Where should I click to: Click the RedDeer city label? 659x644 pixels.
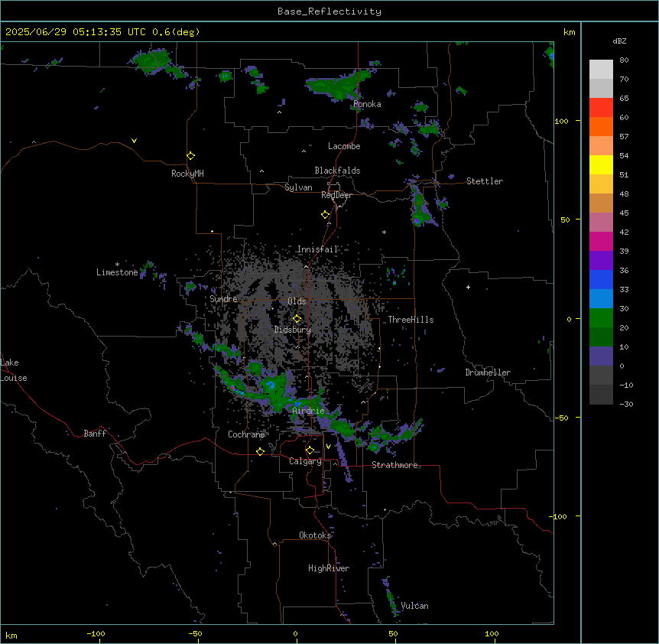tap(336, 195)
